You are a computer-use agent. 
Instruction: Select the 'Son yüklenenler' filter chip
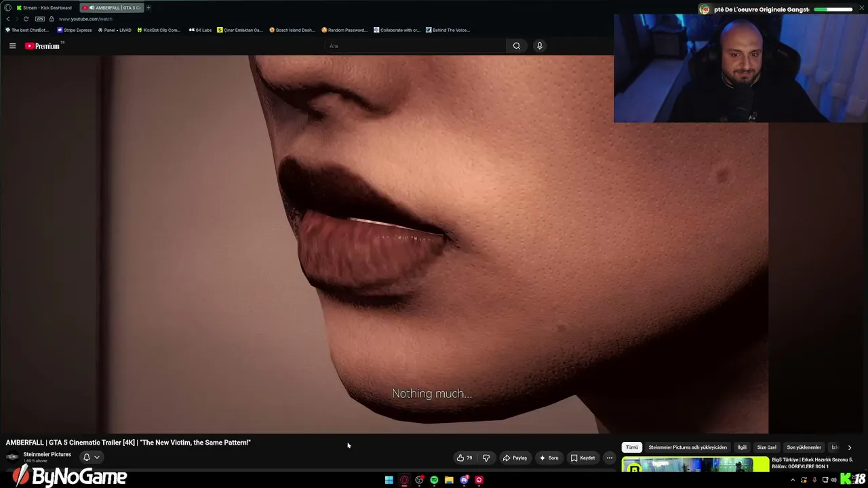click(x=804, y=447)
